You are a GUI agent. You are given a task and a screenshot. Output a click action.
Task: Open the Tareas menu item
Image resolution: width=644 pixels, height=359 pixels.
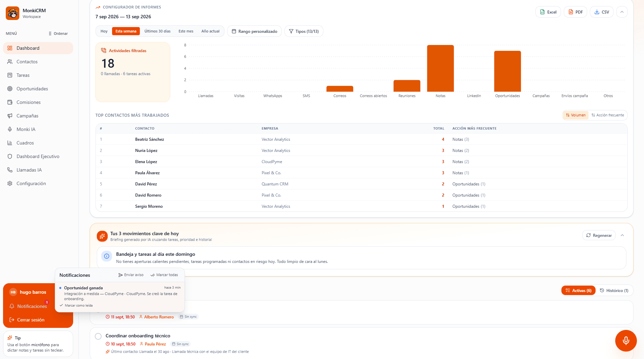(38, 75)
